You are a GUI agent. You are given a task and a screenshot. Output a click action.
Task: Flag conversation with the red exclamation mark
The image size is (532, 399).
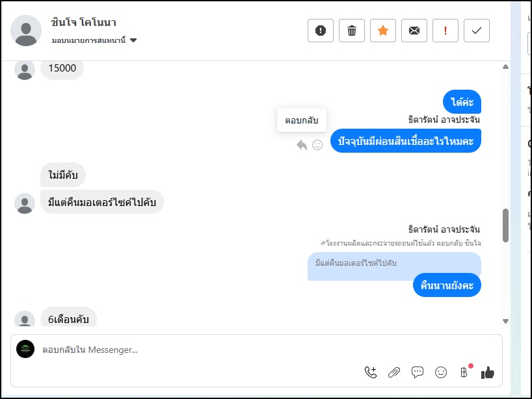(446, 31)
